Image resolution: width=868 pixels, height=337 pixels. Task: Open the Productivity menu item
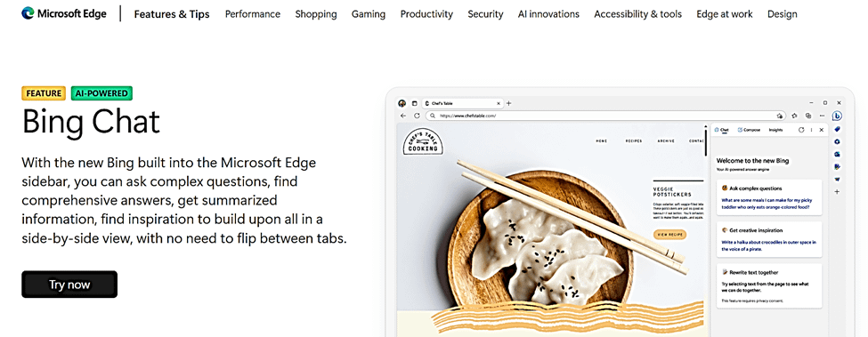pyautogui.click(x=426, y=14)
